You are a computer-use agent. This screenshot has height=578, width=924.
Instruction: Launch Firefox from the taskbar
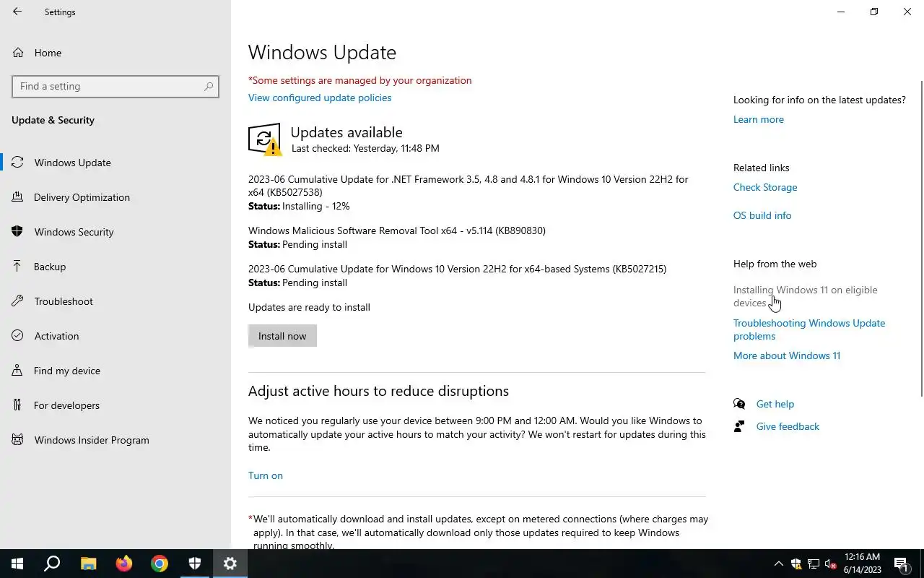[124, 564]
